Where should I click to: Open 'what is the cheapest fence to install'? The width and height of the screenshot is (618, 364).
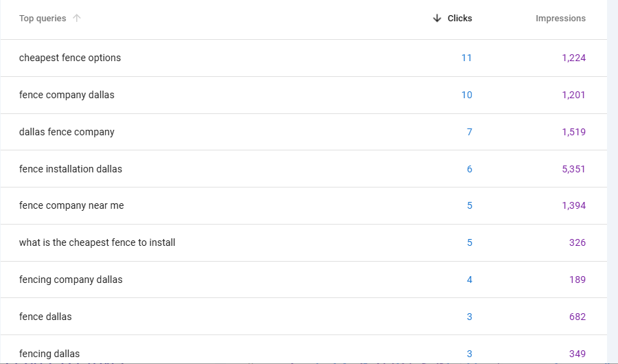point(97,242)
